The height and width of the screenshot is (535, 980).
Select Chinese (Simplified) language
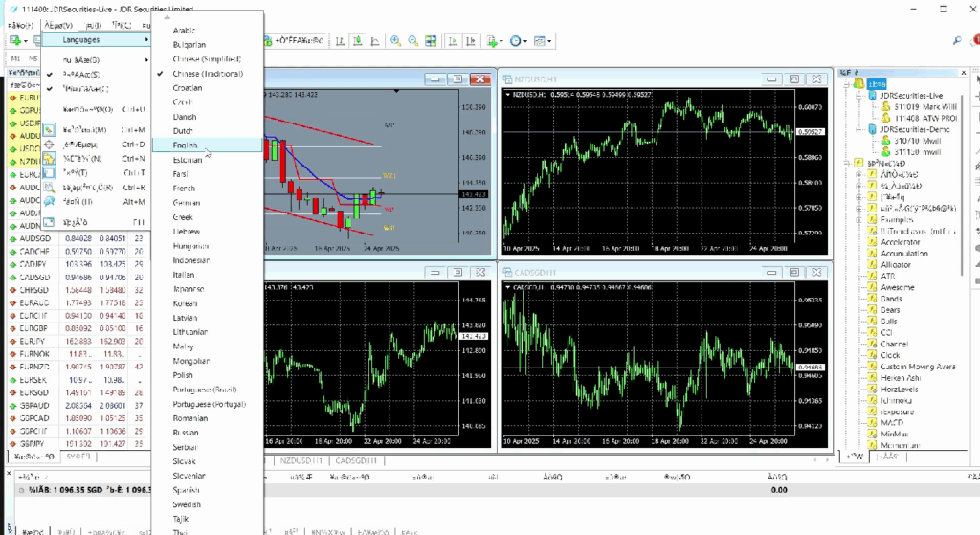[x=207, y=58]
